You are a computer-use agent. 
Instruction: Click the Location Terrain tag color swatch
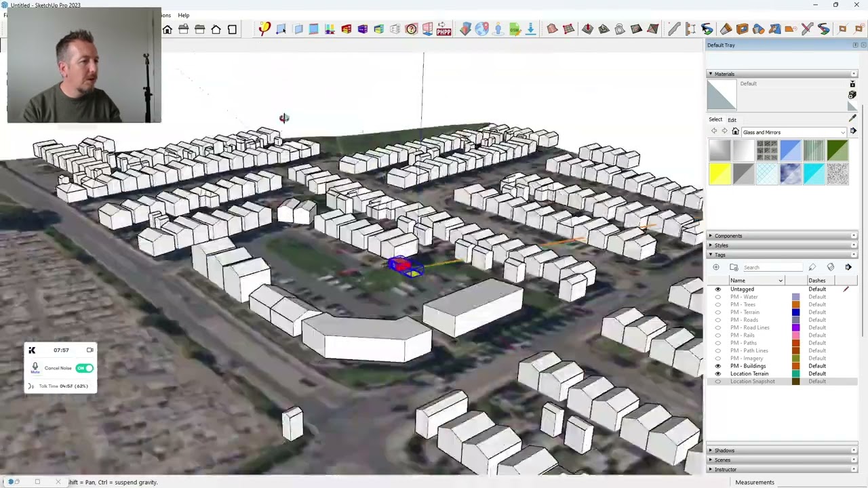(x=795, y=373)
